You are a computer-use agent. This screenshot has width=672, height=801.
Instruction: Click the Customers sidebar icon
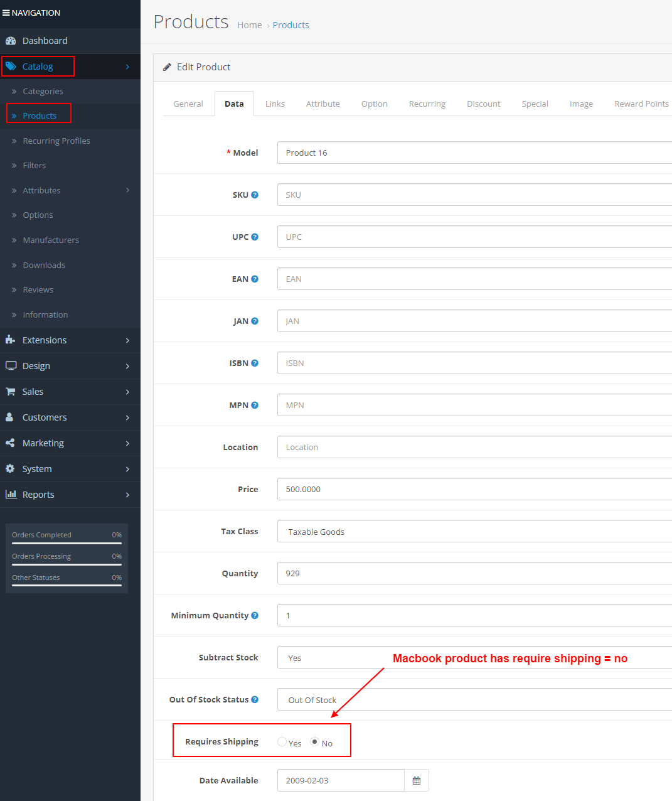click(9, 417)
